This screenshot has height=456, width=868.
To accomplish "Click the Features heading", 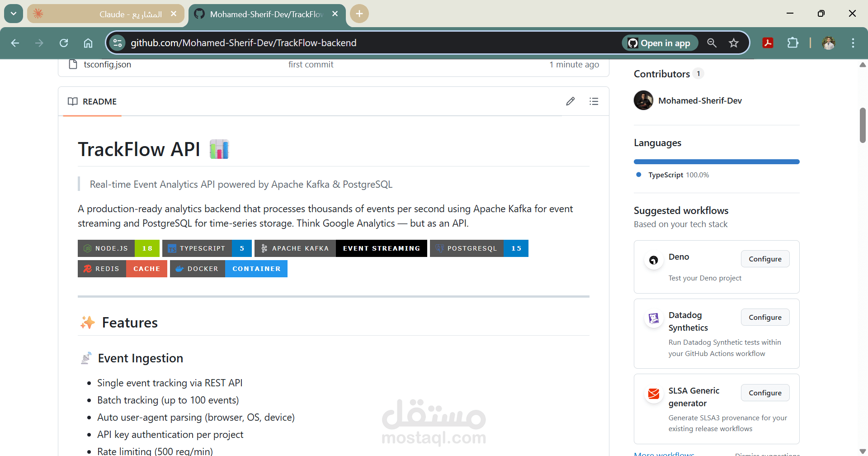I will click(130, 323).
